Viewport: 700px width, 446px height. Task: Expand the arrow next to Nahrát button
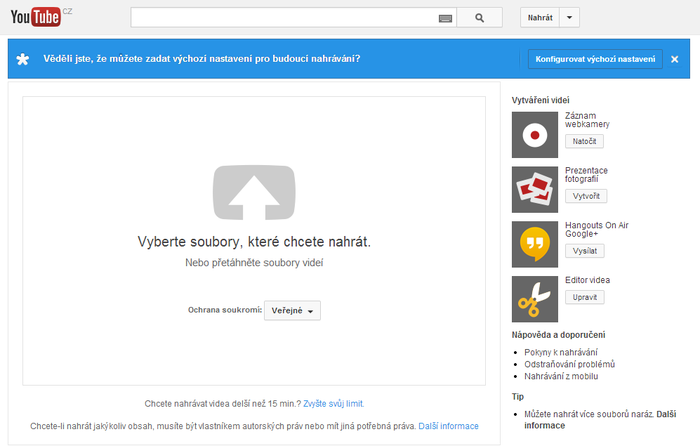pyautogui.click(x=569, y=18)
